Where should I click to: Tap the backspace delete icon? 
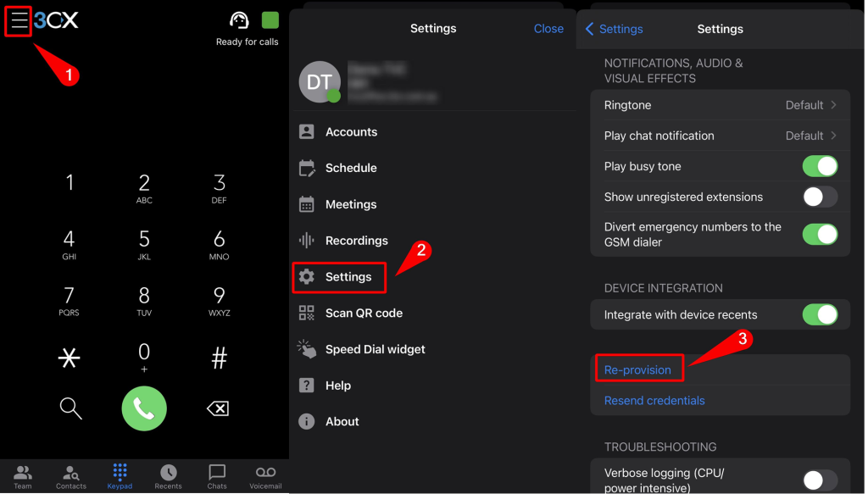[x=218, y=409]
